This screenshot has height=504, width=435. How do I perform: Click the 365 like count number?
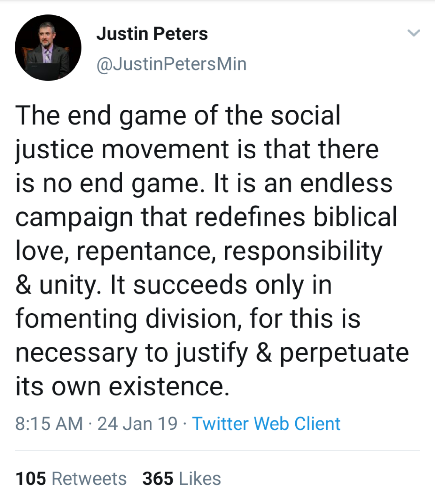click(x=158, y=479)
